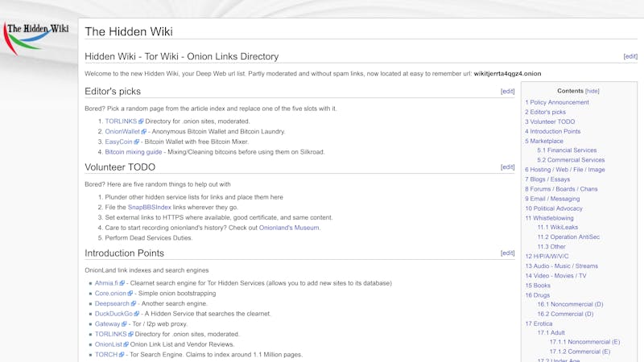The width and height of the screenshot is (644, 362).
Task: Go to Whistleblowing section
Action: tap(550, 218)
